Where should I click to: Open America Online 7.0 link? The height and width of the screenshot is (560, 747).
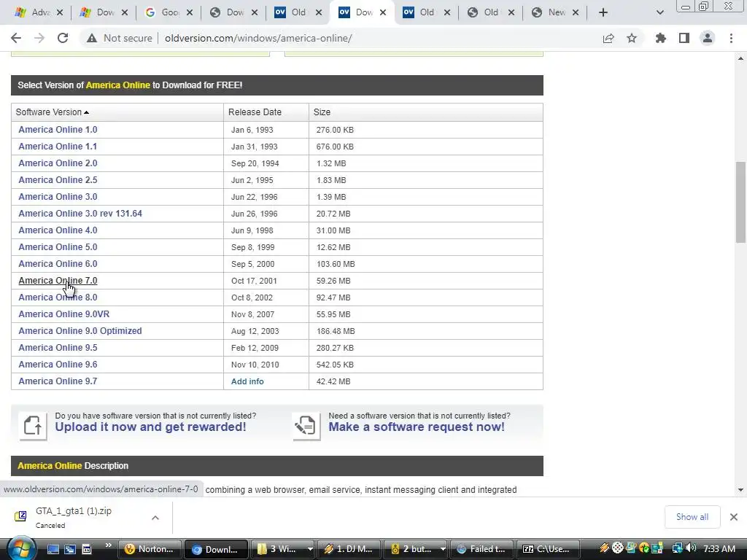[58, 281]
